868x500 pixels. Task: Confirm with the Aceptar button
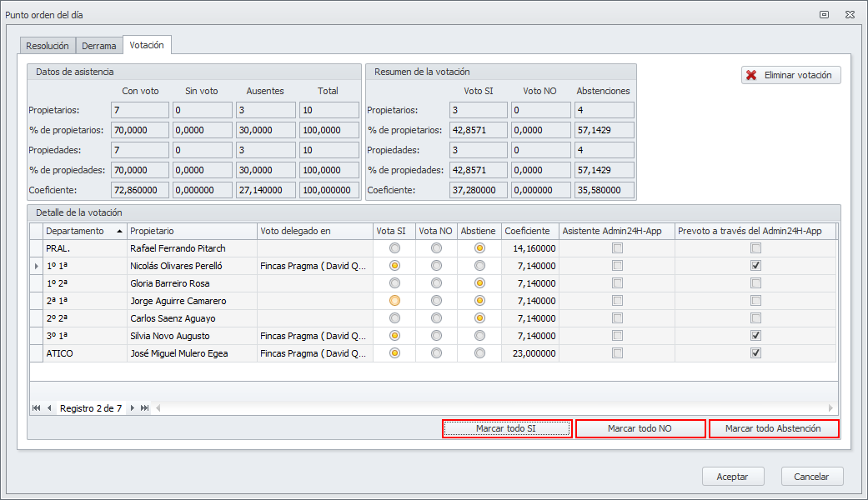[732, 477]
